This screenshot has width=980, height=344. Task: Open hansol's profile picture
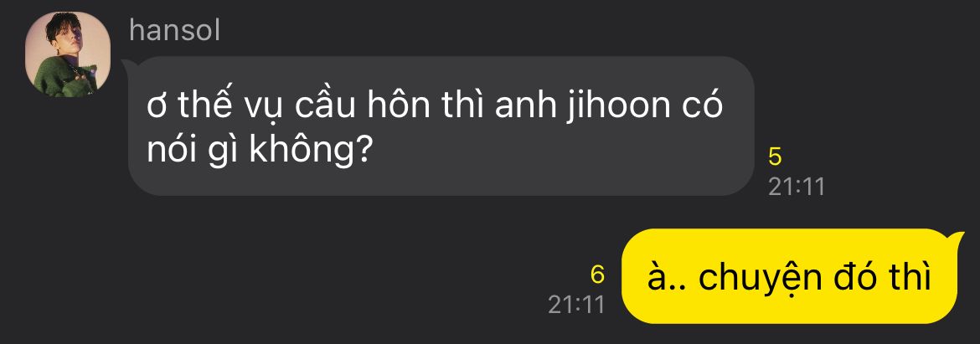pyautogui.click(x=68, y=54)
